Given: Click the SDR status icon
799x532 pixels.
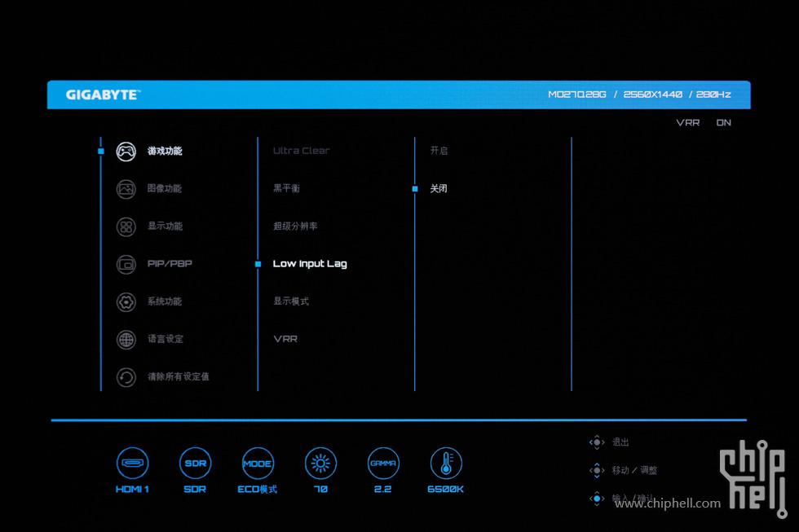Looking at the screenshot, I should coord(195,463).
